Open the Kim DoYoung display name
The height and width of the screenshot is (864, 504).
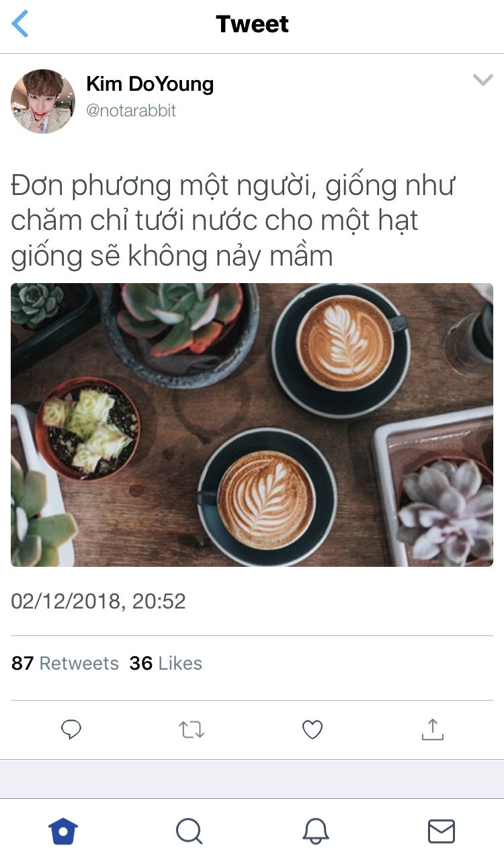[150, 84]
